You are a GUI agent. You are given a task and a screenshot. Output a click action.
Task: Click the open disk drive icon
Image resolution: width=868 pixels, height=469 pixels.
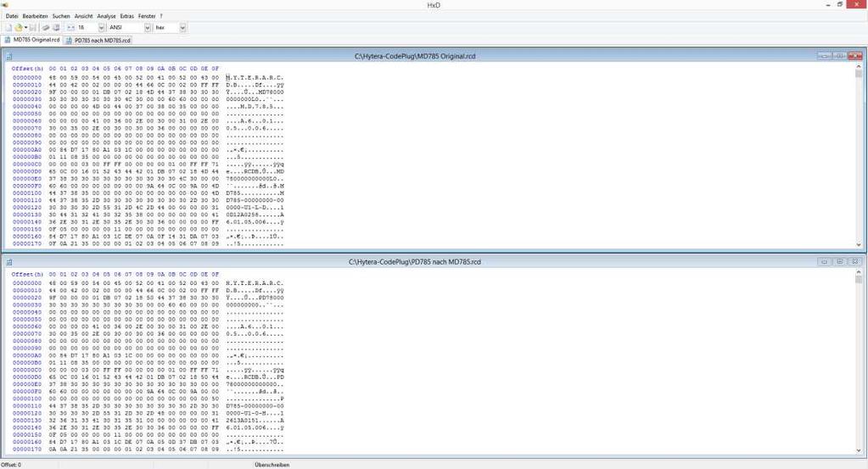click(x=56, y=27)
